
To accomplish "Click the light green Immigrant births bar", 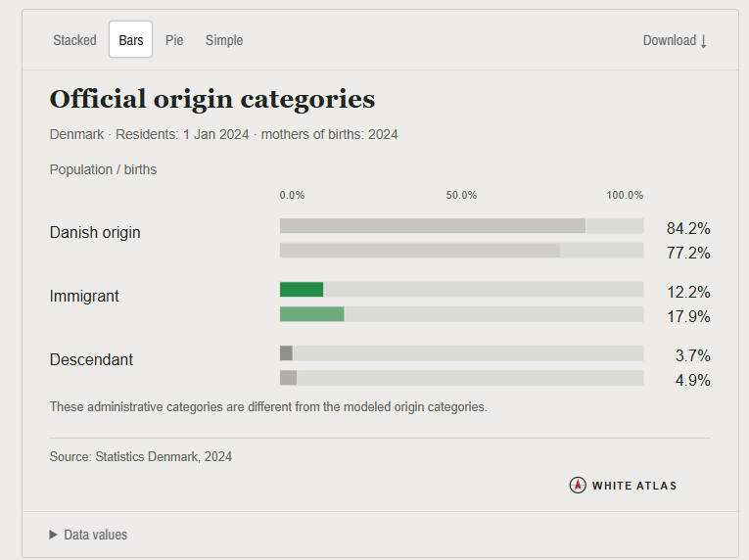I will point(312,314).
